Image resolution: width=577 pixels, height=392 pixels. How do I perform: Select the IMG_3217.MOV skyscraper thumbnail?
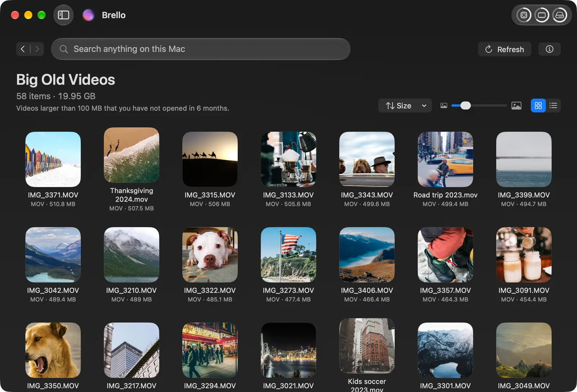[x=132, y=350]
